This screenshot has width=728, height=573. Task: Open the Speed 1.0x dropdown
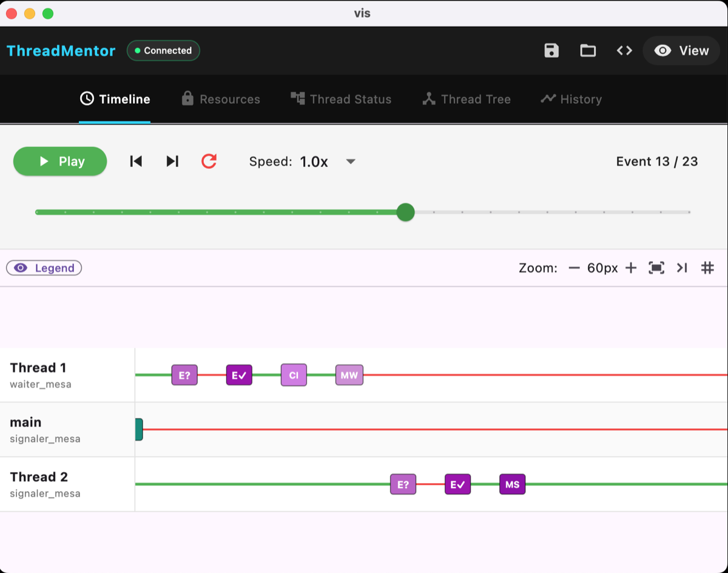[x=303, y=161]
